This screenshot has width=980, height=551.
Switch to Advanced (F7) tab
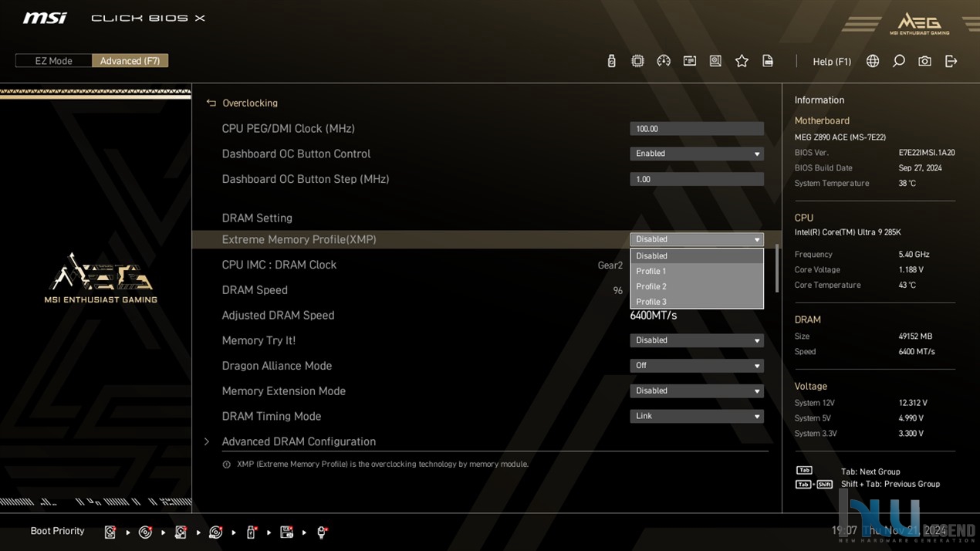click(130, 61)
